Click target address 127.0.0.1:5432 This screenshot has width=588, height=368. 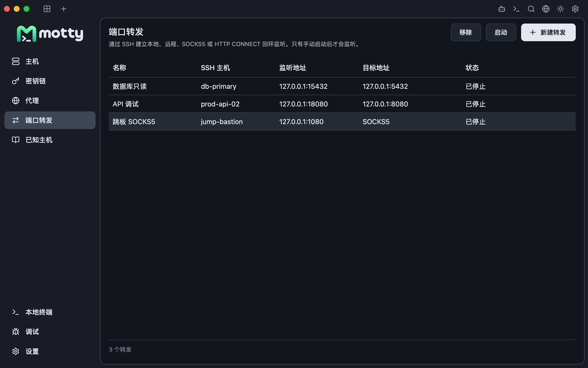[x=385, y=86]
